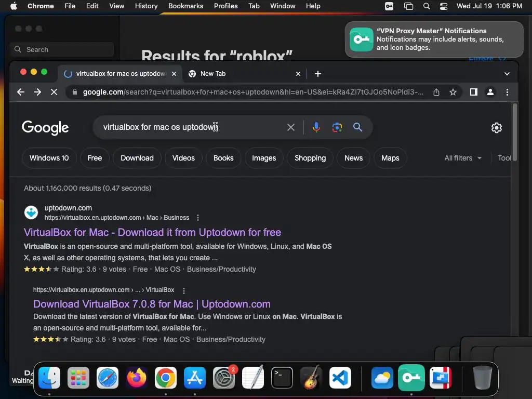Screen dimensions: 532x399
Task: Open Download VirtualBox 7.0.8 for Mac link
Action: 152,304
